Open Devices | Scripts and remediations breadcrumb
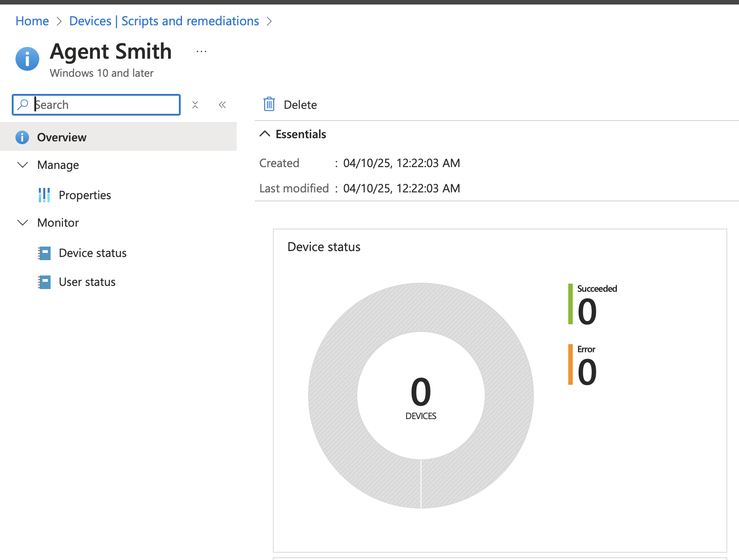739x560 pixels. click(x=164, y=21)
